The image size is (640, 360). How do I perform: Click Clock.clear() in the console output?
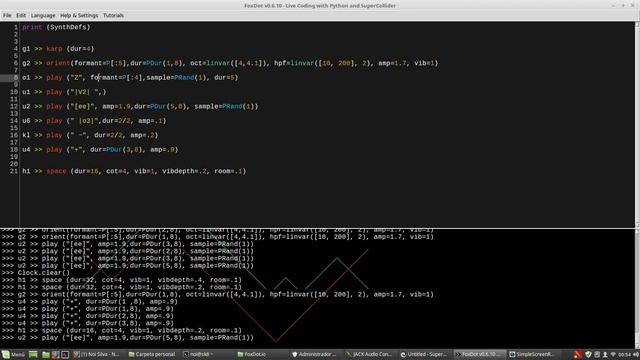[x=44, y=273]
